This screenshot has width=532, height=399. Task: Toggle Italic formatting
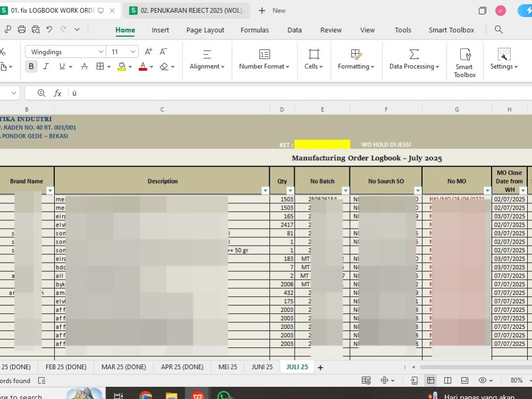pyautogui.click(x=46, y=66)
